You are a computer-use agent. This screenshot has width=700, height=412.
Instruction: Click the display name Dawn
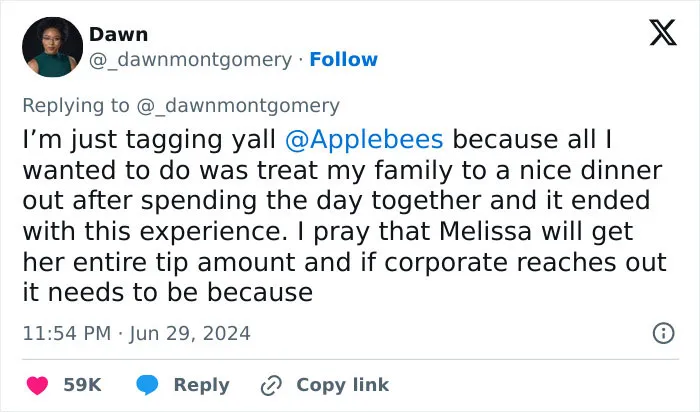119,34
